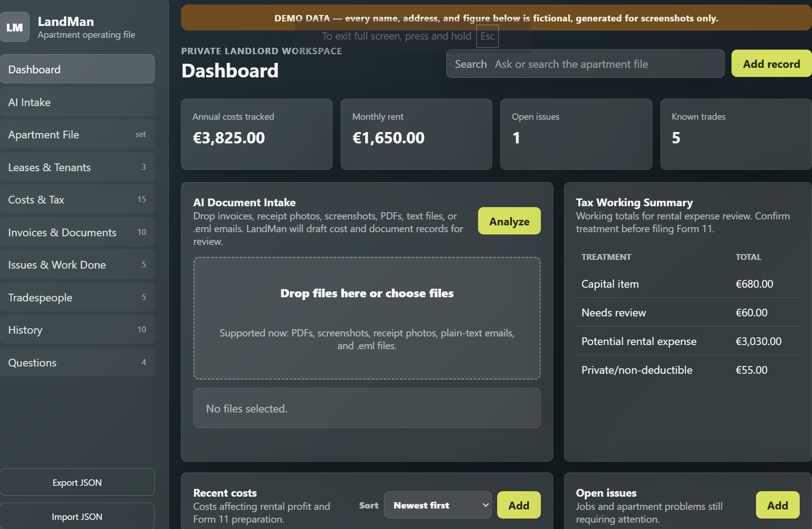812x529 pixels.
Task: Click the Apartment File set badge
Action: [x=141, y=134]
